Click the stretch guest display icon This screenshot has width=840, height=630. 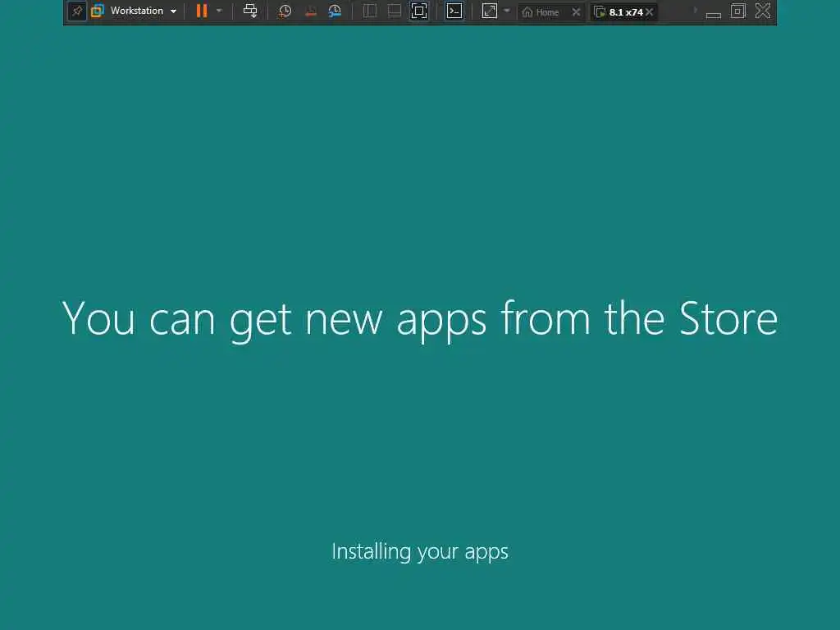[490, 11]
